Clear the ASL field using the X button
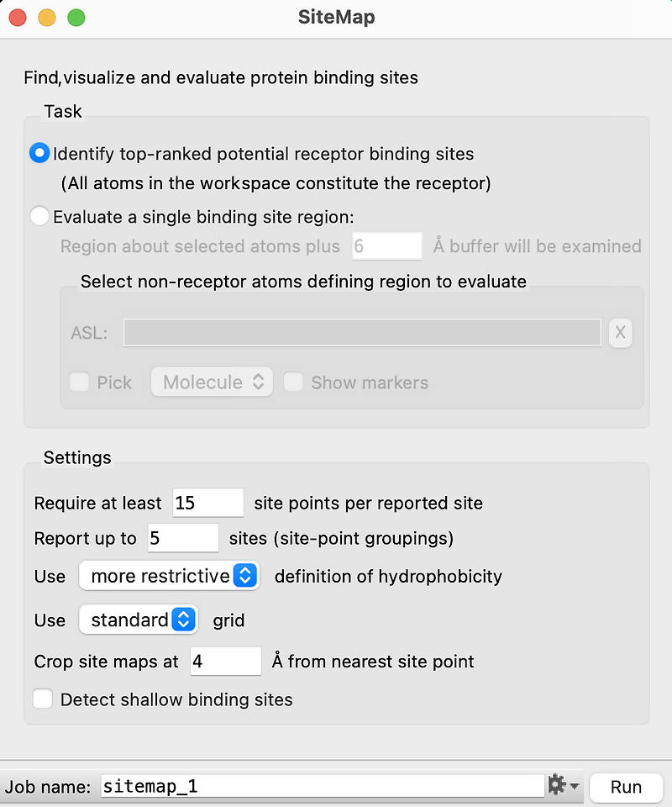The image size is (672, 807). point(620,333)
